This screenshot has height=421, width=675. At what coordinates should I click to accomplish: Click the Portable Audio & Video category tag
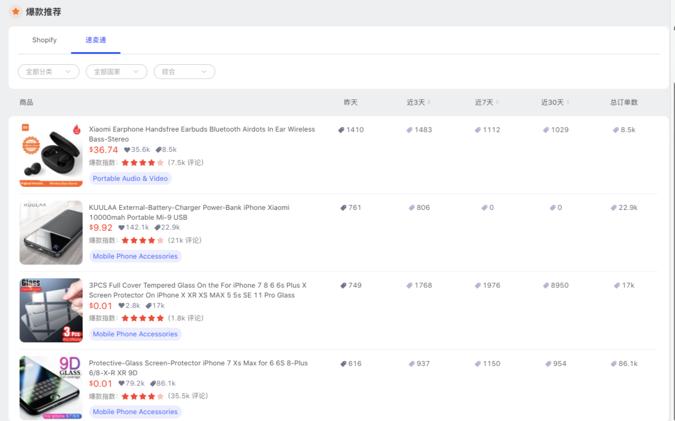tap(130, 179)
